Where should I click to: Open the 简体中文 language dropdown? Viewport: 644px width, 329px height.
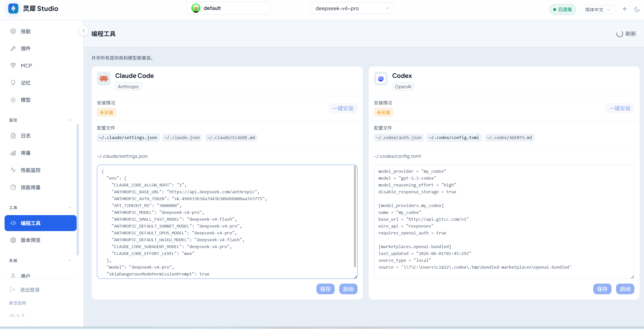point(598,10)
